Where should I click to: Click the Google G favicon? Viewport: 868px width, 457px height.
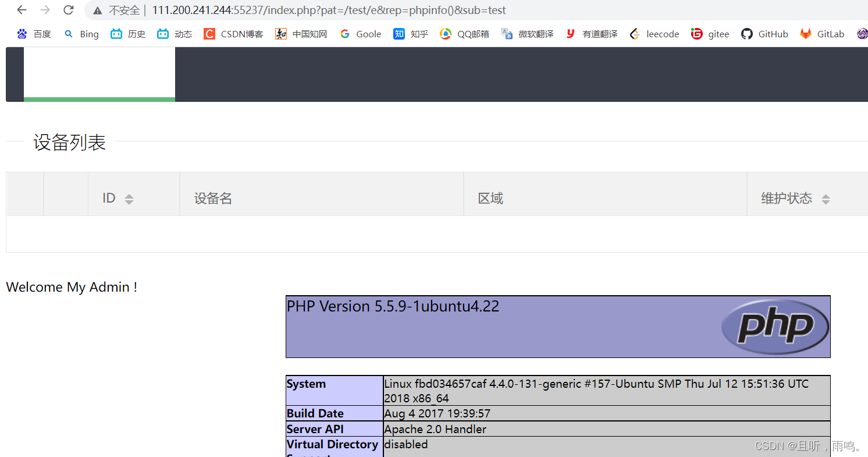click(x=345, y=34)
